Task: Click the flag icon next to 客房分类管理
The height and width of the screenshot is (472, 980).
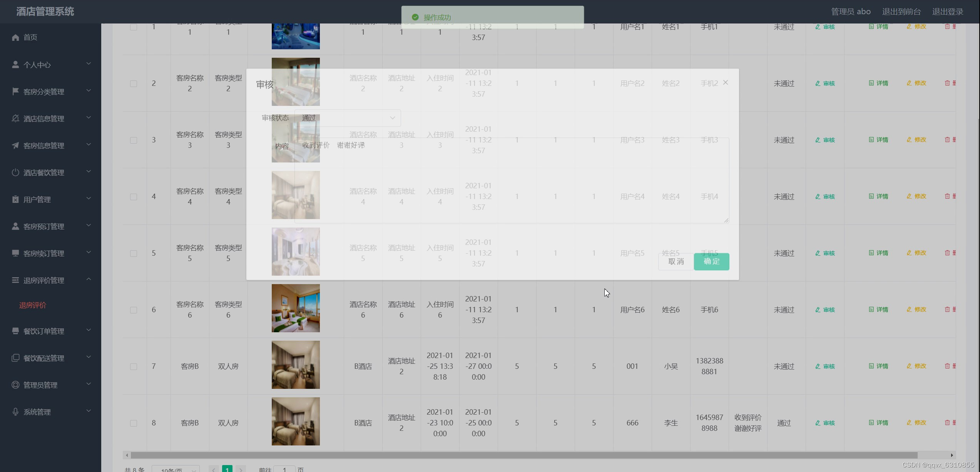Action: (x=15, y=91)
